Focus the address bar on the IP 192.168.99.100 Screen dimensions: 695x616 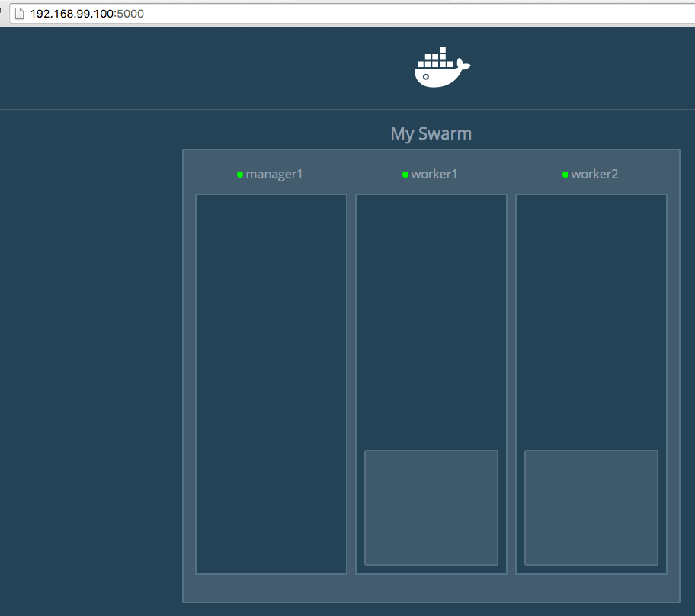(x=72, y=14)
